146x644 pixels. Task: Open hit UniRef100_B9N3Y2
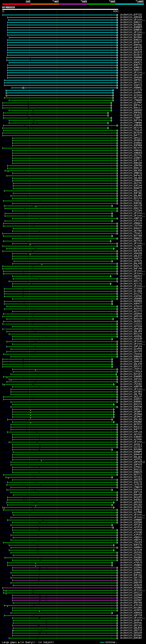[131, 22]
